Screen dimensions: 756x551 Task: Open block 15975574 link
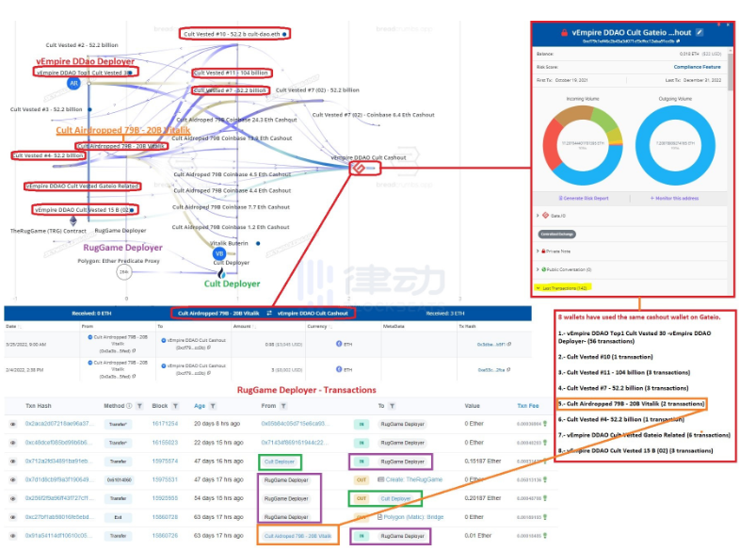(x=165, y=462)
